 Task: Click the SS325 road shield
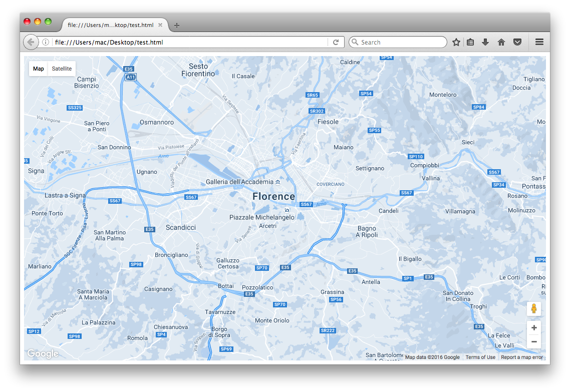pos(75,108)
